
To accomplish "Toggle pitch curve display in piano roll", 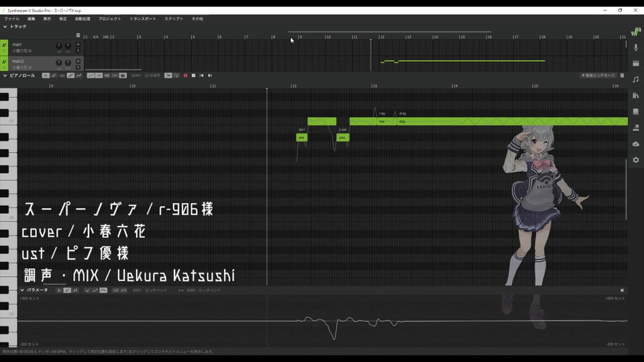I will point(91,76).
